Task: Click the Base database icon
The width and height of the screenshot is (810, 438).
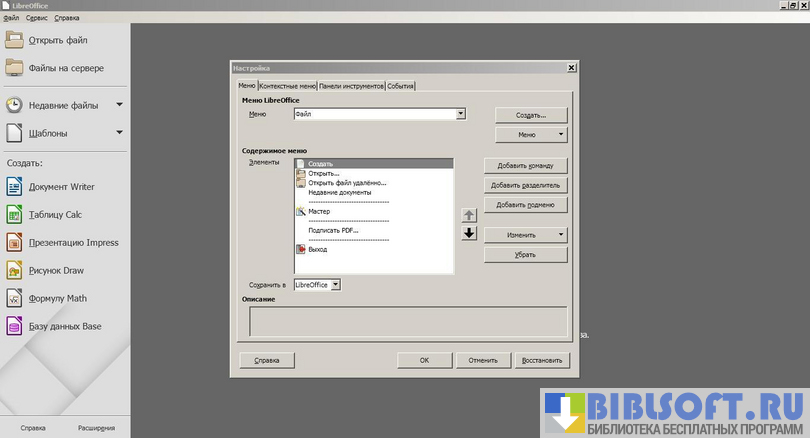Action: [14, 326]
